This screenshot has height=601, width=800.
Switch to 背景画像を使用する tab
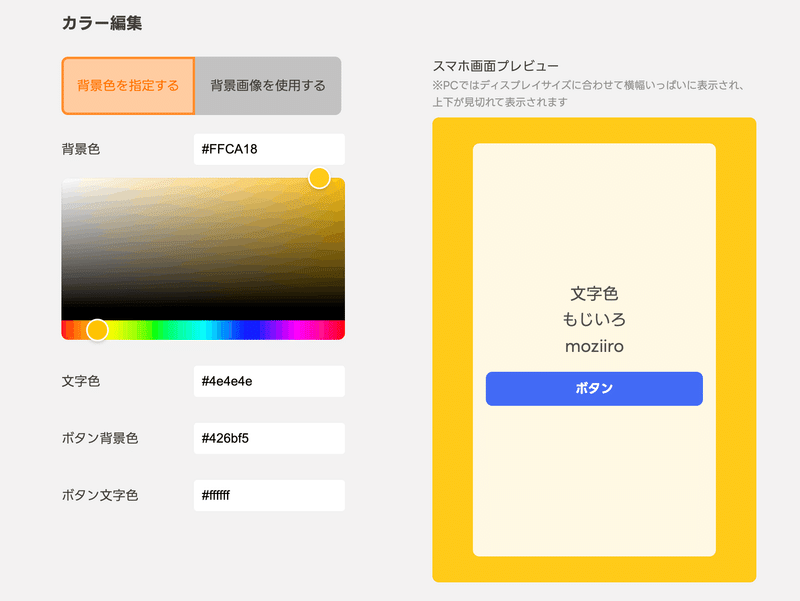pos(268,86)
